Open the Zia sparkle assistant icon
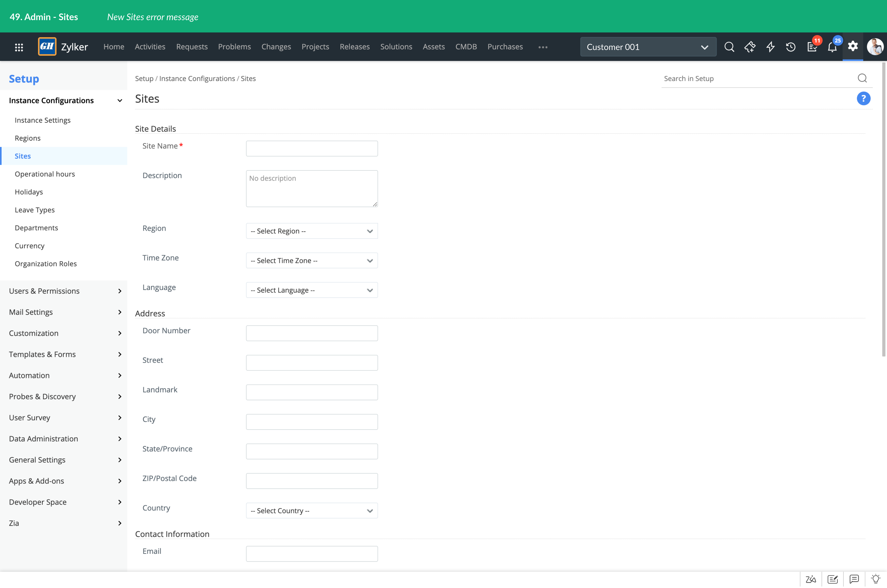 tap(750, 47)
